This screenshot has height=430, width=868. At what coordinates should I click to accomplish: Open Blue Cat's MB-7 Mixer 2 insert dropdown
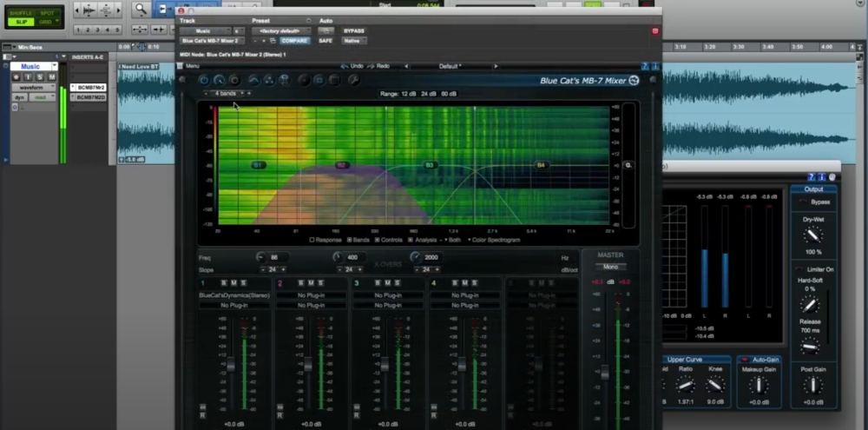click(x=212, y=41)
